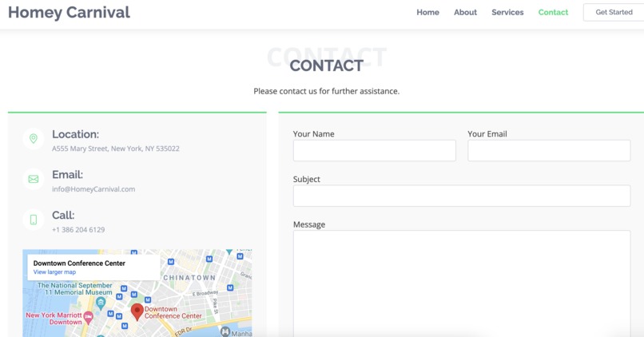Select the Contact nav link

tap(553, 12)
